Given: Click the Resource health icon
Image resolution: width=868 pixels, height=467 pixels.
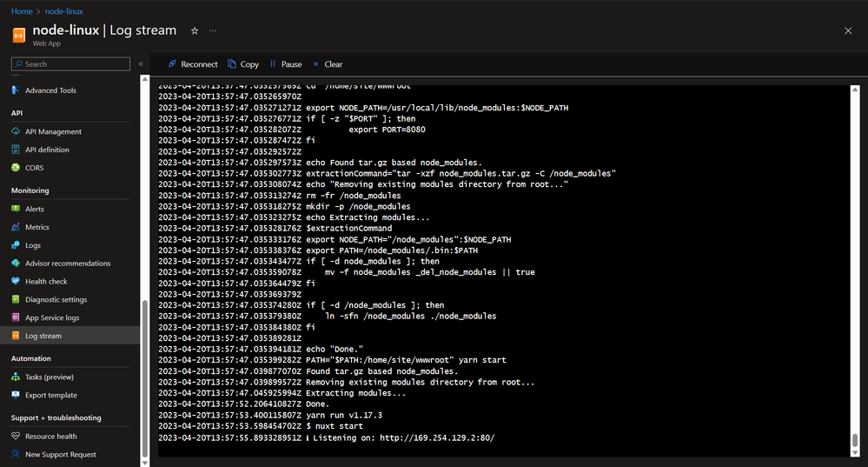Looking at the screenshot, I should 16,436.
